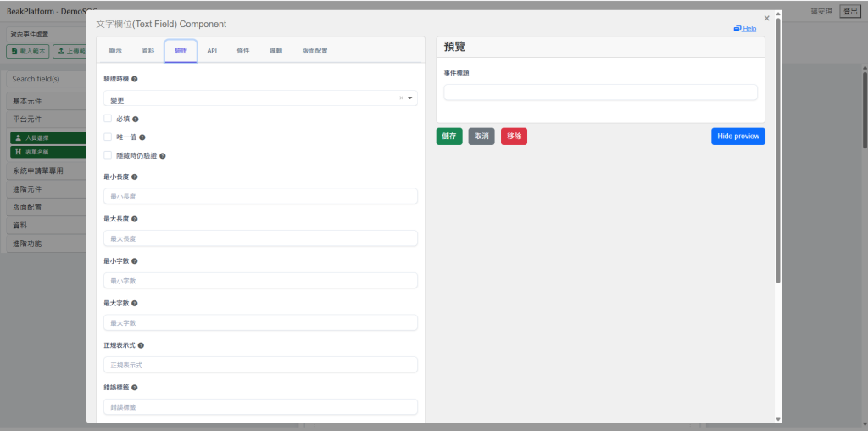Open the Help link
The height and width of the screenshot is (431, 868).
(x=745, y=29)
